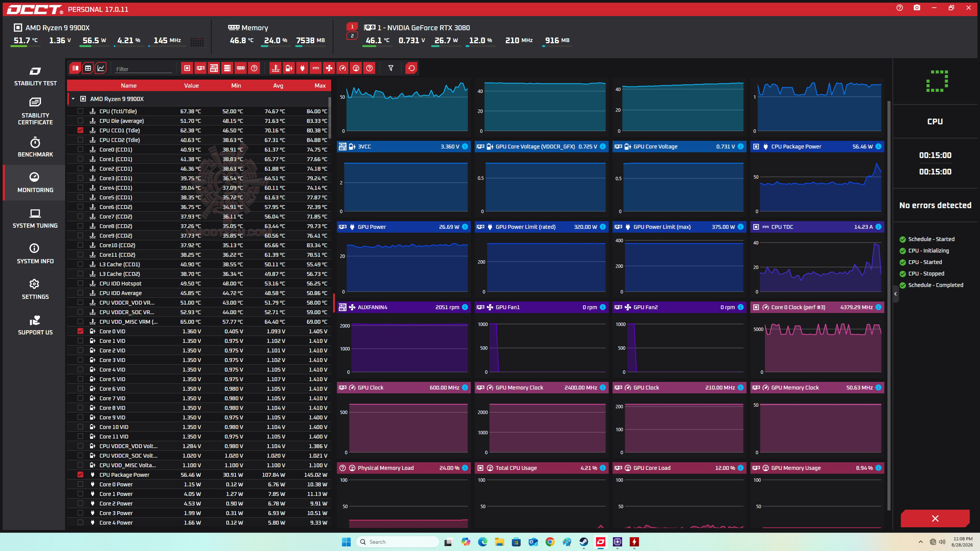Open the Stability Certificate section
The image size is (980, 551).
click(x=35, y=111)
